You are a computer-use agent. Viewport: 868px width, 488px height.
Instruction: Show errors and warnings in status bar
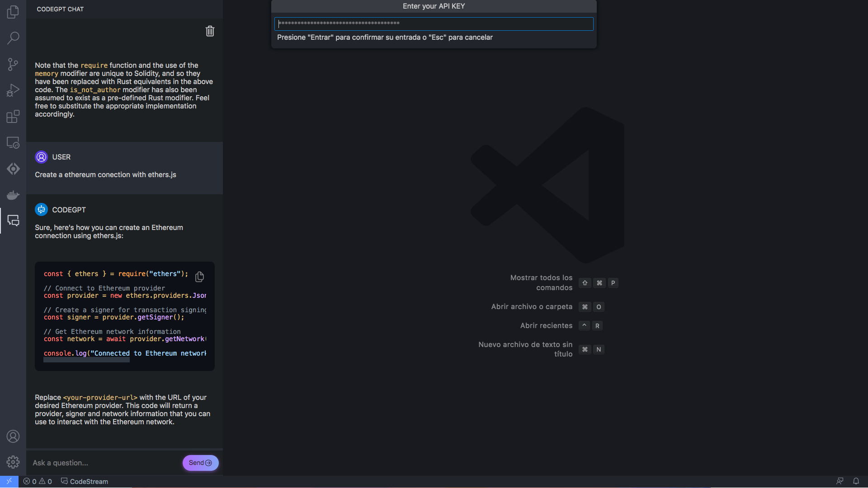pos(38,482)
